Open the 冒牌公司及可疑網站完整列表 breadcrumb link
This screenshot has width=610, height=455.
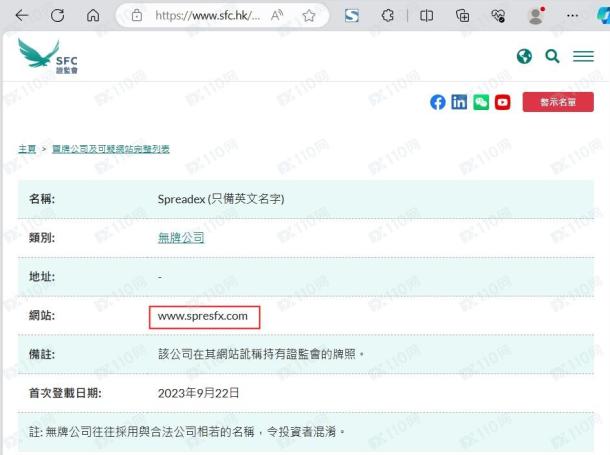click(111, 149)
